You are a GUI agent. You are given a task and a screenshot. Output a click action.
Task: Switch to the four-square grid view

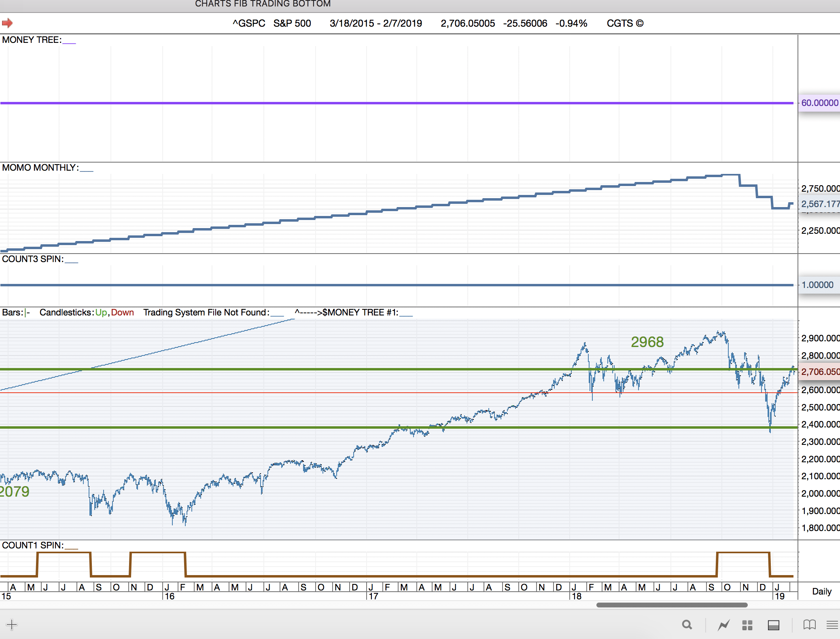click(747, 625)
